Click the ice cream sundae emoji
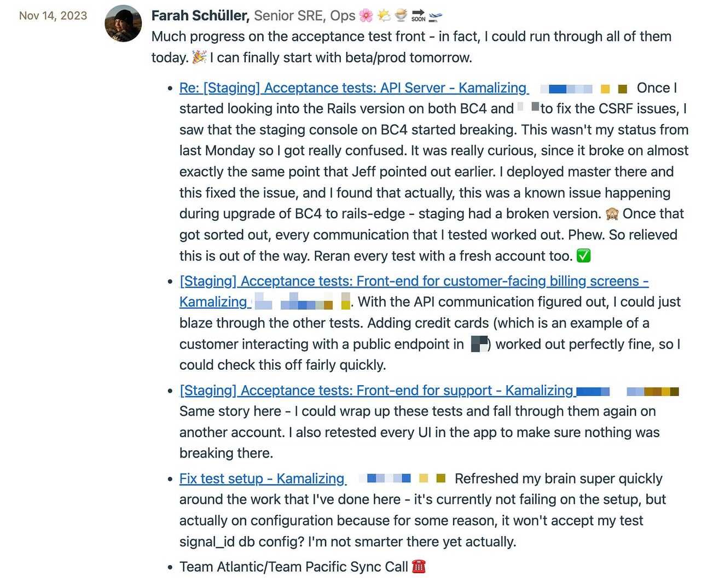707x588 pixels. click(x=402, y=16)
